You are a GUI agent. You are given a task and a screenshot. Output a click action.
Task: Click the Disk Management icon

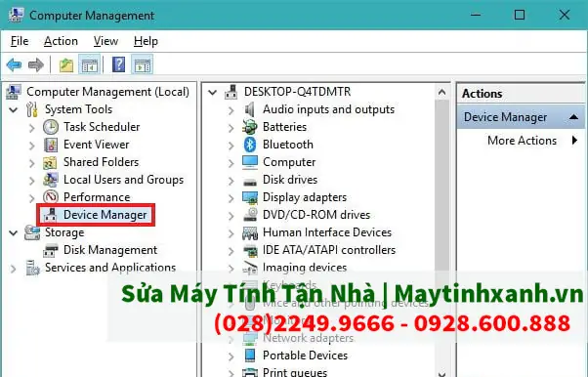click(50, 250)
